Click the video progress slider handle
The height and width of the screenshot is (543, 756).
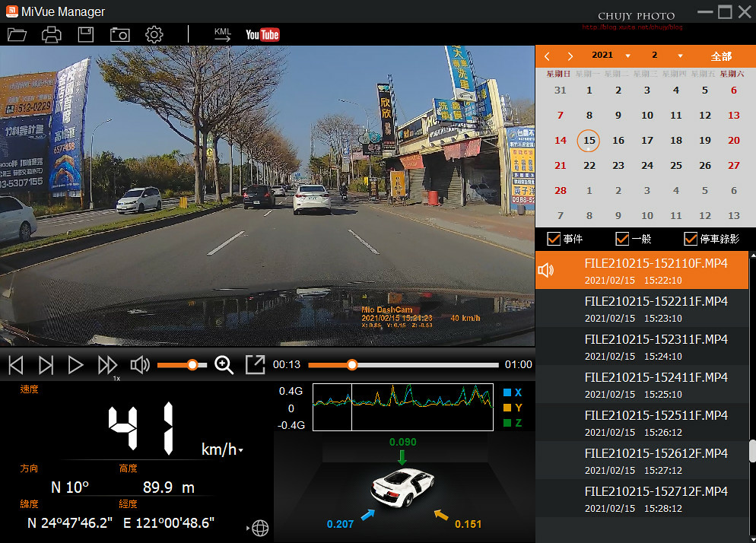pos(352,365)
